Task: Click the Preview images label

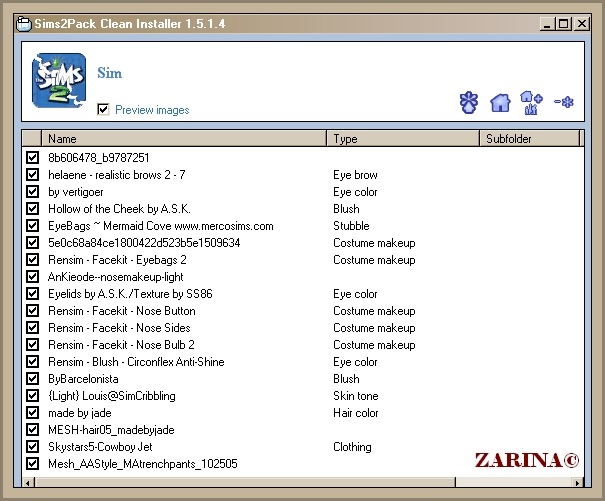Action: point(152,110)
